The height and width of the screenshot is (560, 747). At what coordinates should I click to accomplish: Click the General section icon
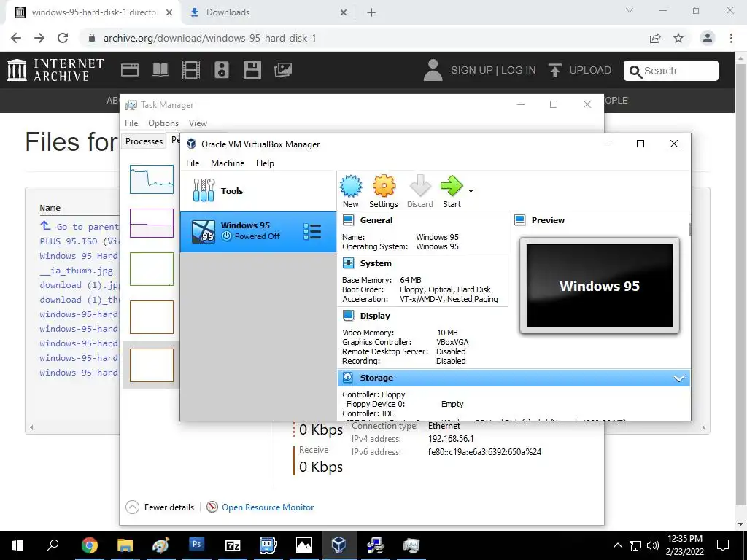coord(349,220)
